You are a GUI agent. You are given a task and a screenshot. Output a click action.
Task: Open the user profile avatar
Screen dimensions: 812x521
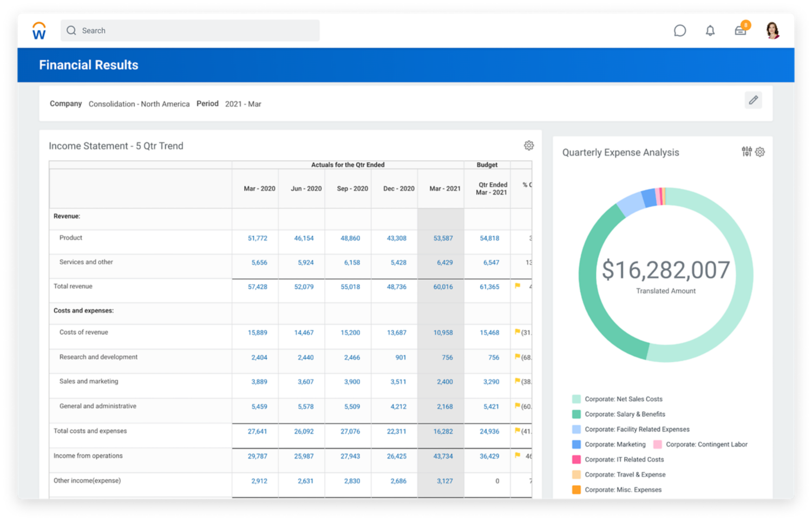point(772,30)
